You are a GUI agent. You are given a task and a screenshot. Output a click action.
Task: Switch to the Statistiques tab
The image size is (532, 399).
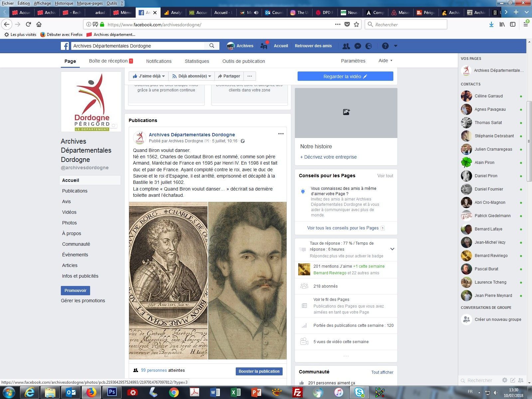197,61
